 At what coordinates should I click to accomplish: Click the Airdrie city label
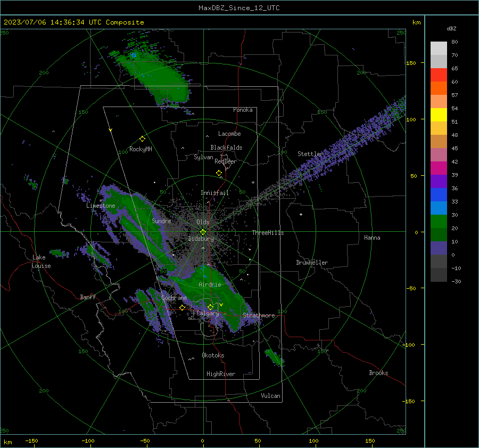pos(210,284)
